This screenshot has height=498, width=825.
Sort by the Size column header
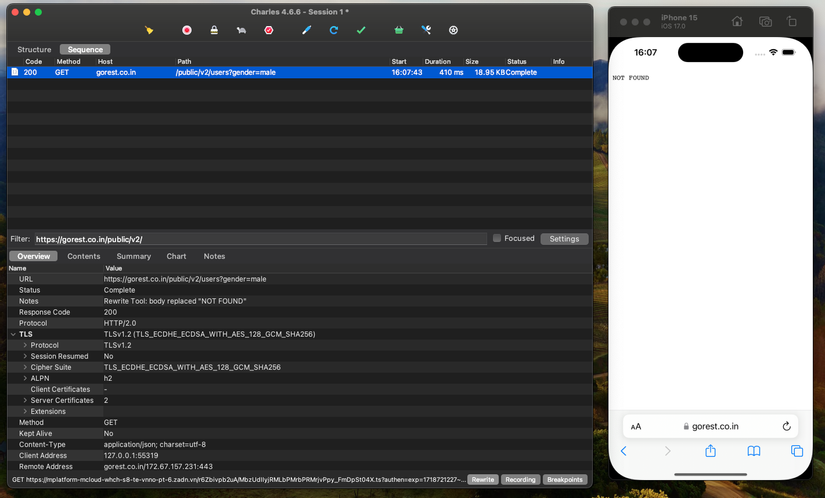[x=472, y=62]
